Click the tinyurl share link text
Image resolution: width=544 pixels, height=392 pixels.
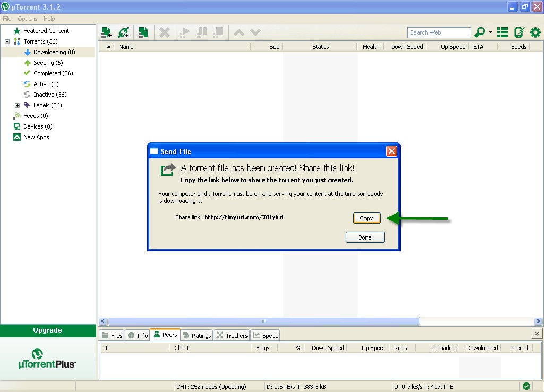tap(243, 217)
